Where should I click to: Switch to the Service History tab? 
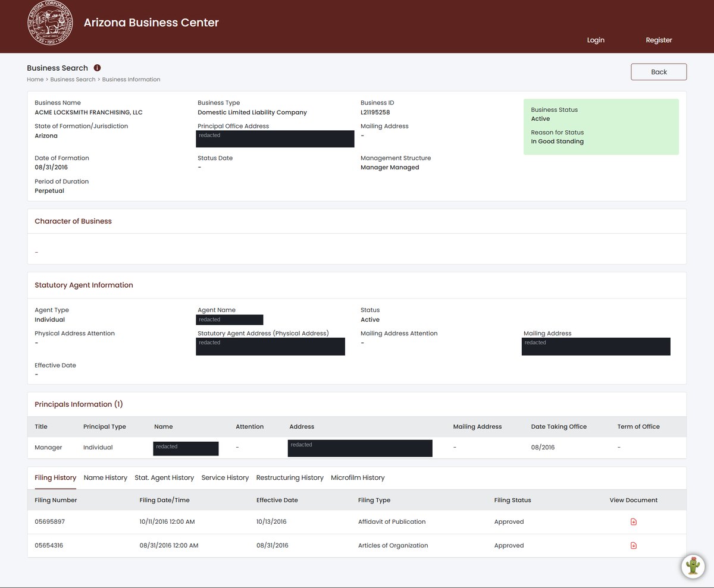[225, 477]
